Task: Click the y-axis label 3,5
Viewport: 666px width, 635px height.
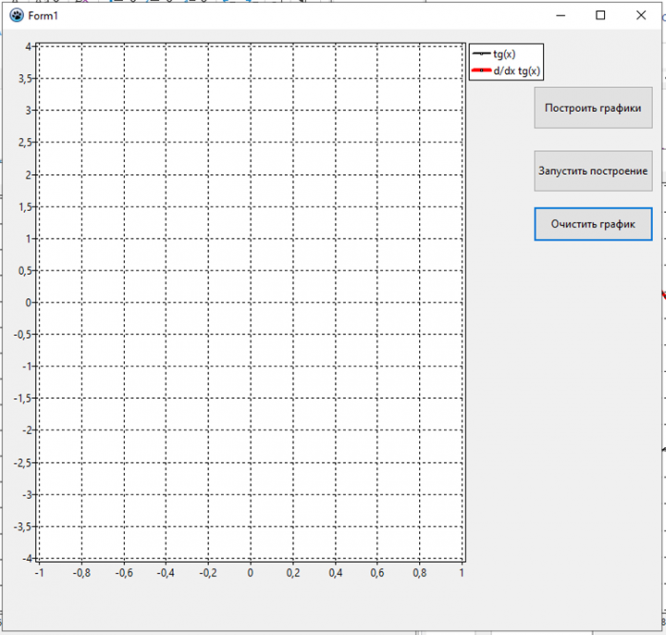Action: coord(25,79)
